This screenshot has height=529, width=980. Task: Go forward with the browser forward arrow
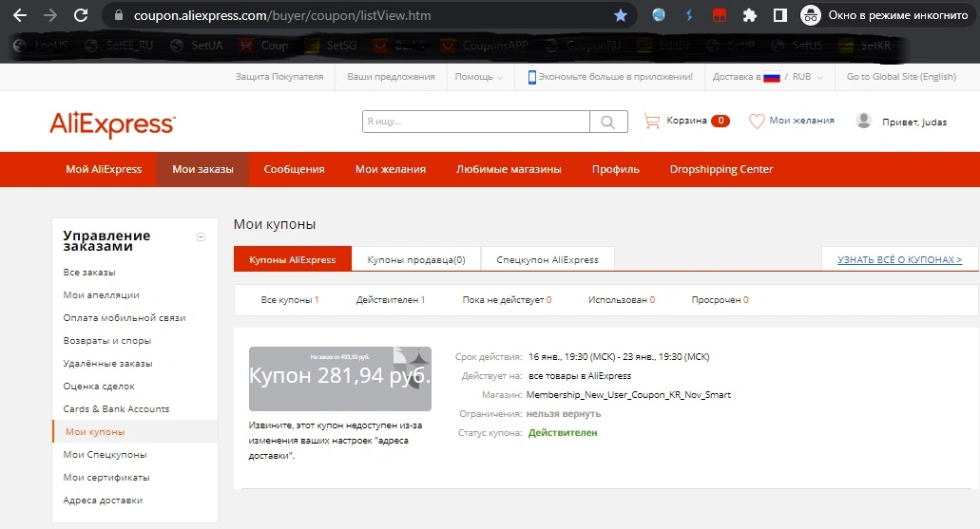click(x=50, y=15)
